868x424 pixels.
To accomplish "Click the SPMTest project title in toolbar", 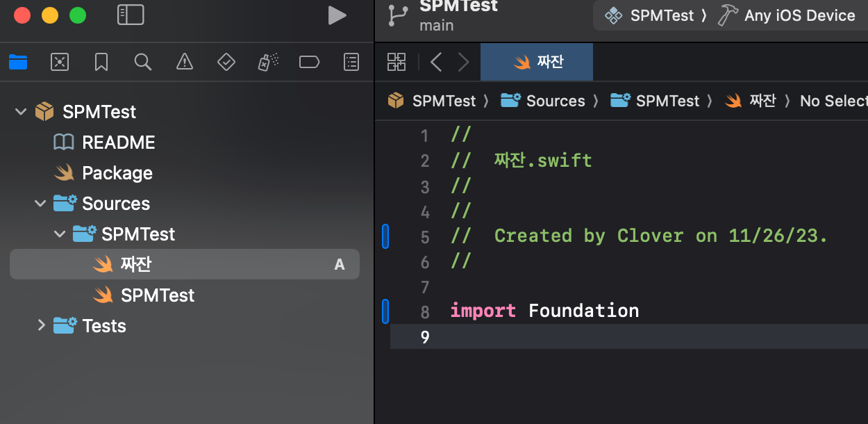I will coord(458,6).
